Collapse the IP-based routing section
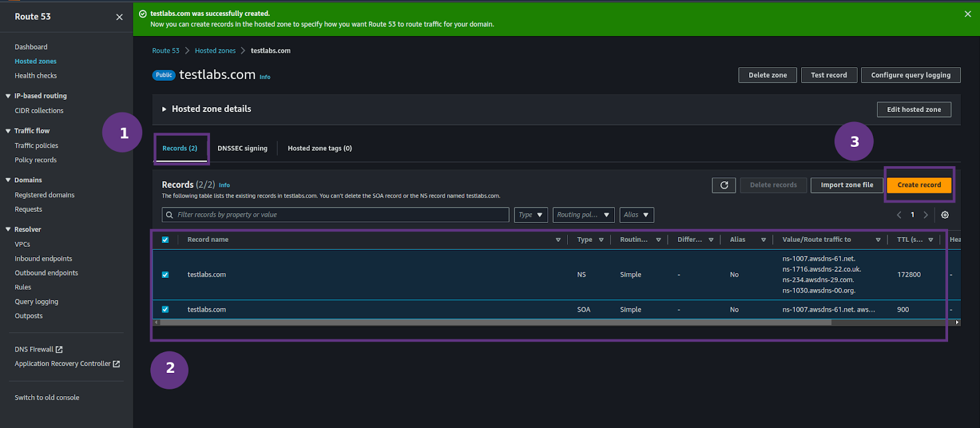The width and height of the screenshot is (980, 428). [8, 96]
